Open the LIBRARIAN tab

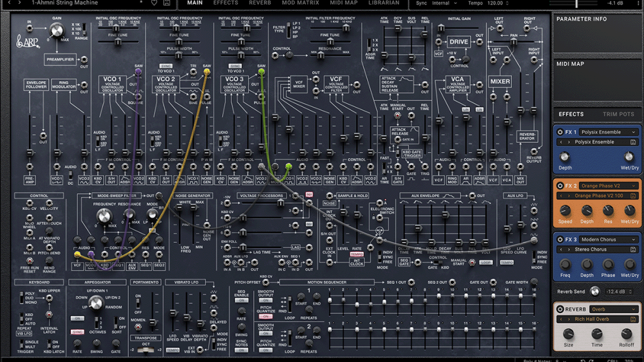pyautogui.click(x=384, y=3)
